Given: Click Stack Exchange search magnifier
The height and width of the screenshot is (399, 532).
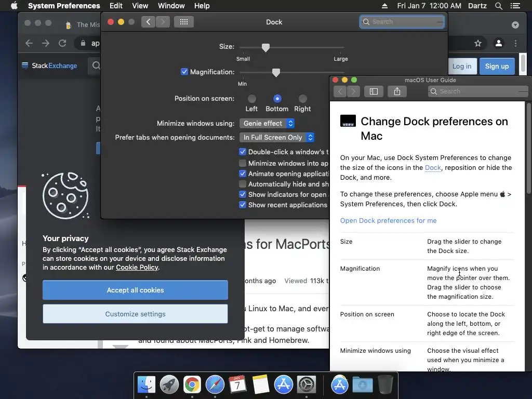Looking at the screenshot, I should point(96,65).
